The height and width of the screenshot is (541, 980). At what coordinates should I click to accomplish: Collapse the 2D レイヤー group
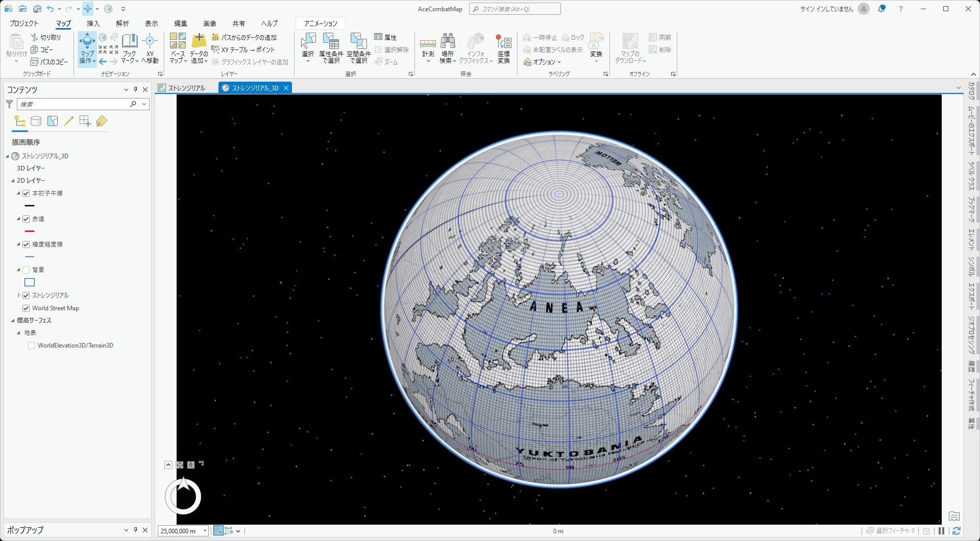pos(13,181)
